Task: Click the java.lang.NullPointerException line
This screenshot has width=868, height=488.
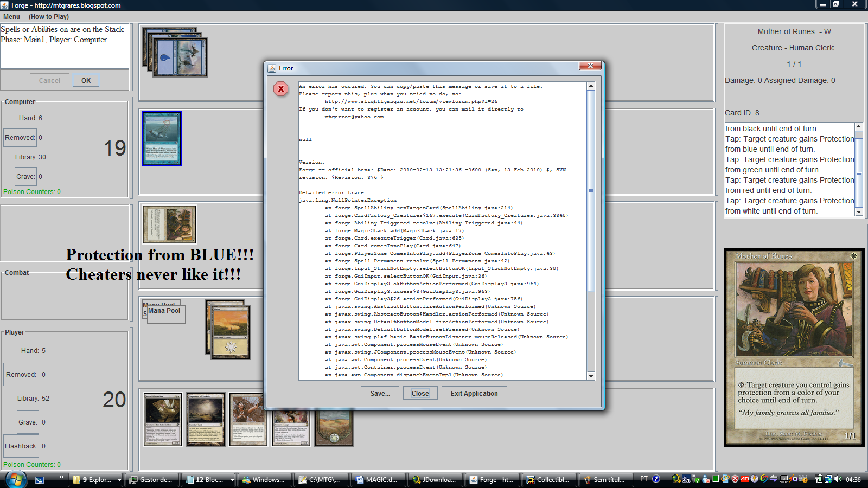Action: pyautogui.click(x=348, y=200)
